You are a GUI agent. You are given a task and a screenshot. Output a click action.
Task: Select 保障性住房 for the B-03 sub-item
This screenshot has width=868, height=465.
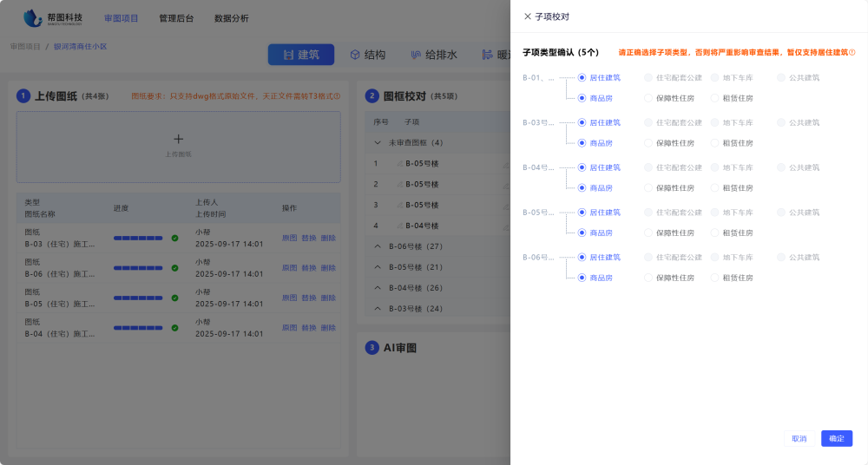(x=648, y=143)
